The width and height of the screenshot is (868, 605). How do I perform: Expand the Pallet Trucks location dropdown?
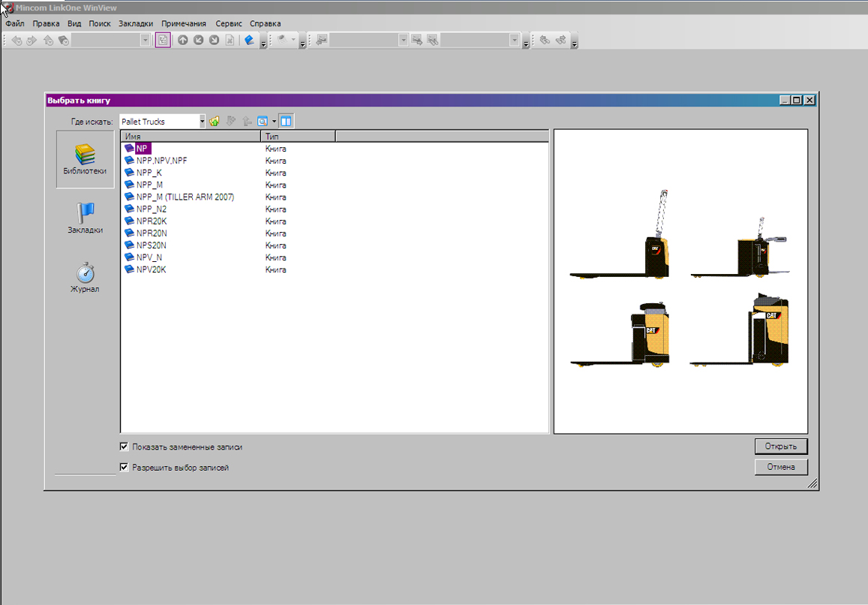click(202, 122)
